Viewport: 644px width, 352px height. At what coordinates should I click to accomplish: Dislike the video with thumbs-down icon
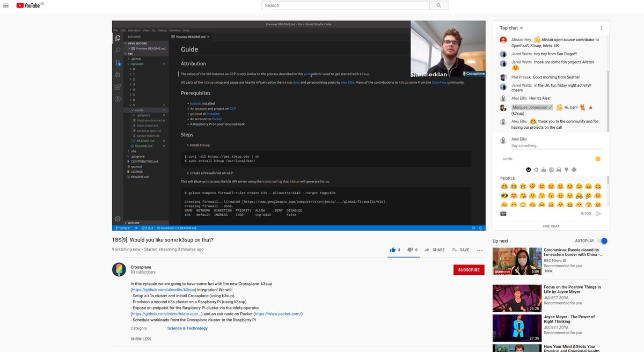click(410, 250)
